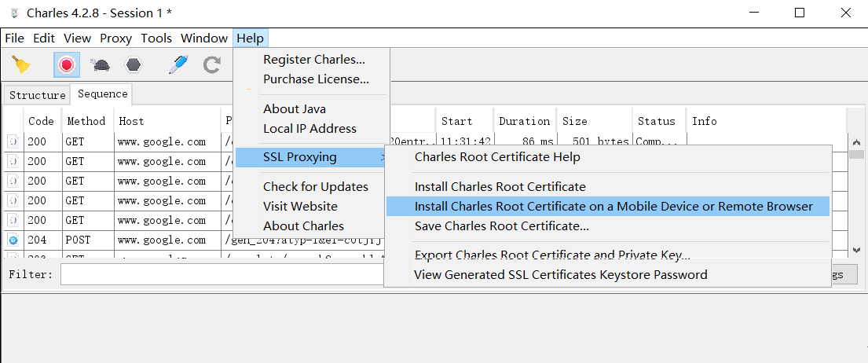Image resolution: width=868 pixels, height=363 pixels.
Task: Select the Compose pen tool
Action: pos(179,64)
